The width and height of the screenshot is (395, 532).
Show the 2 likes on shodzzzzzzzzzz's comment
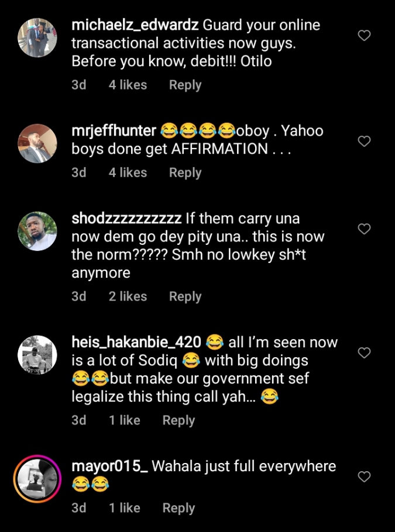click(x=128, y=296)
